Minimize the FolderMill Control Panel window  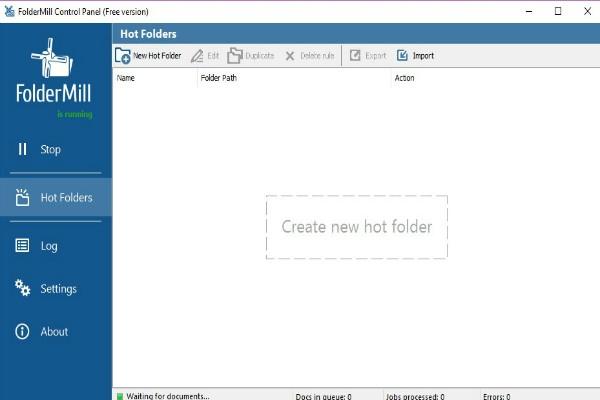529,11
